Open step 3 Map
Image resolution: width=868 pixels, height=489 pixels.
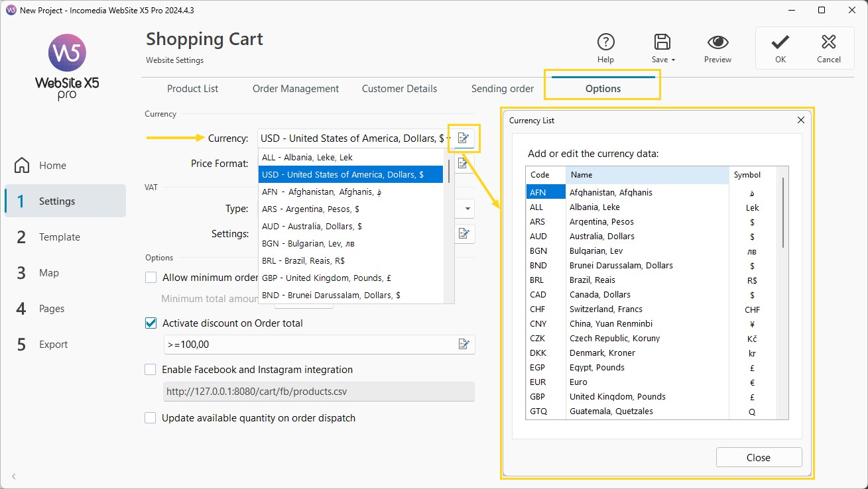[65, 272]
